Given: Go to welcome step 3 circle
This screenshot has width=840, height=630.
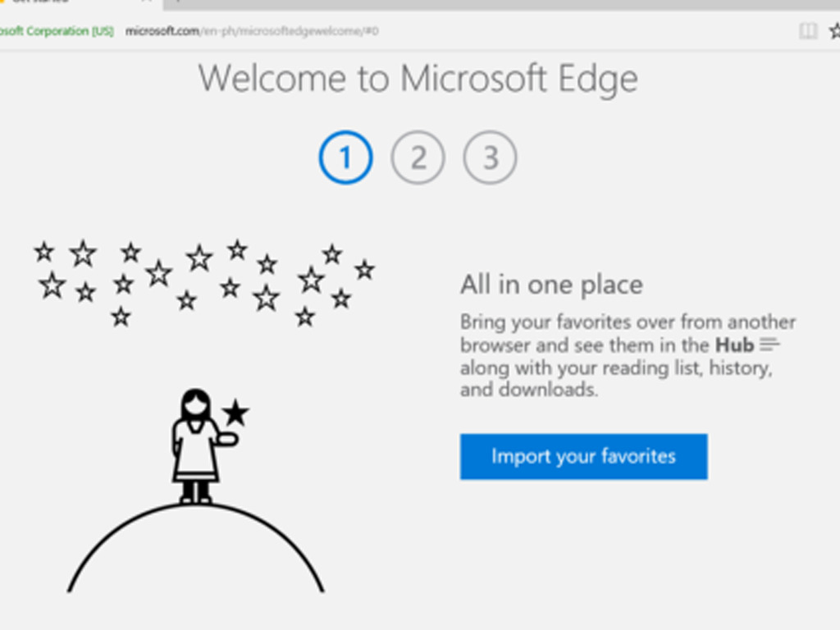Looking at the screenshot, I should 491,157.
